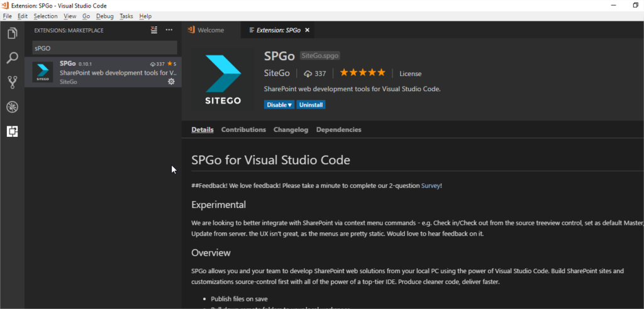Click the SiteGo icon in the SPGo list row
This screenshot has width=644, height=309.
(x=43, y=72)
